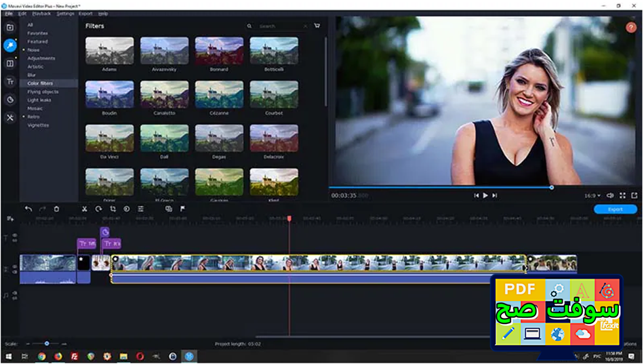
Task: Select the Vignettes category
Action: pos(38,125)
